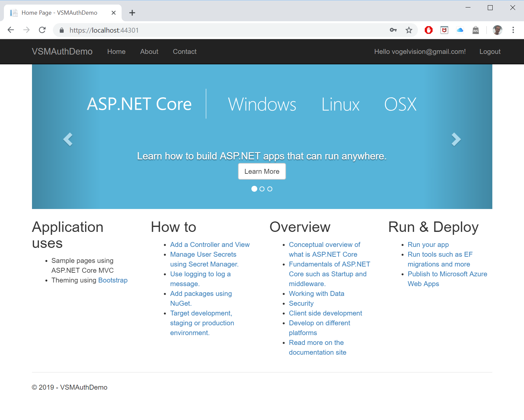Open the Contact page in navbar
This screenshot has width=524, height=420.
tap(184, 52)
